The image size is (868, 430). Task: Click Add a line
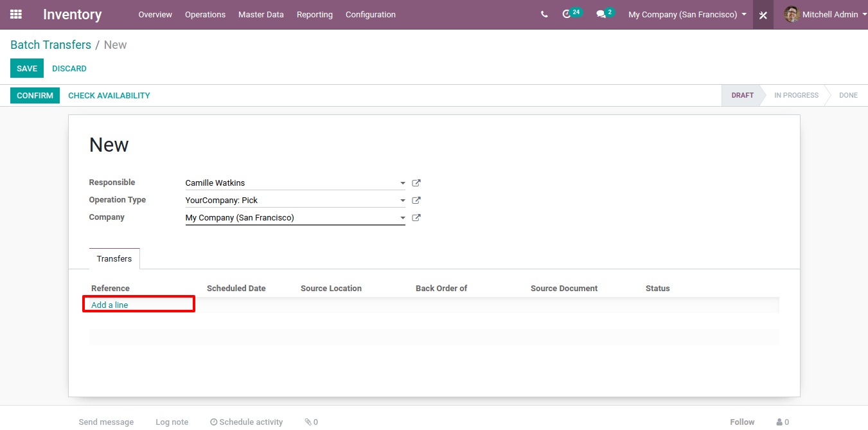110,304
